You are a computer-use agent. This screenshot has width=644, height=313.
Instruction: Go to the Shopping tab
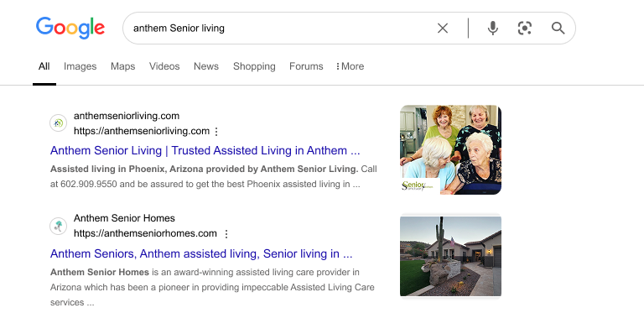point(254,66)
